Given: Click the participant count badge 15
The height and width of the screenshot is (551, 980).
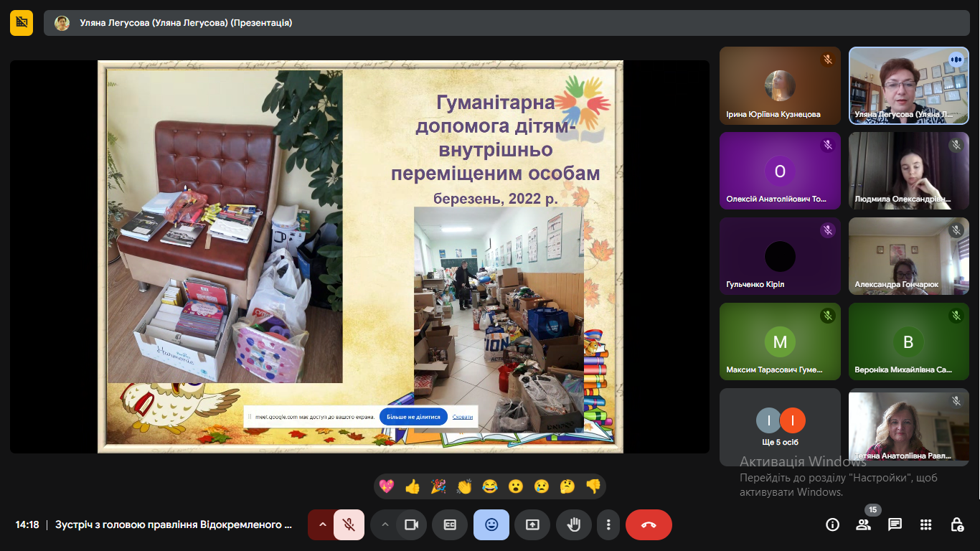Looking at the screenshot, I should pos(872,509).
